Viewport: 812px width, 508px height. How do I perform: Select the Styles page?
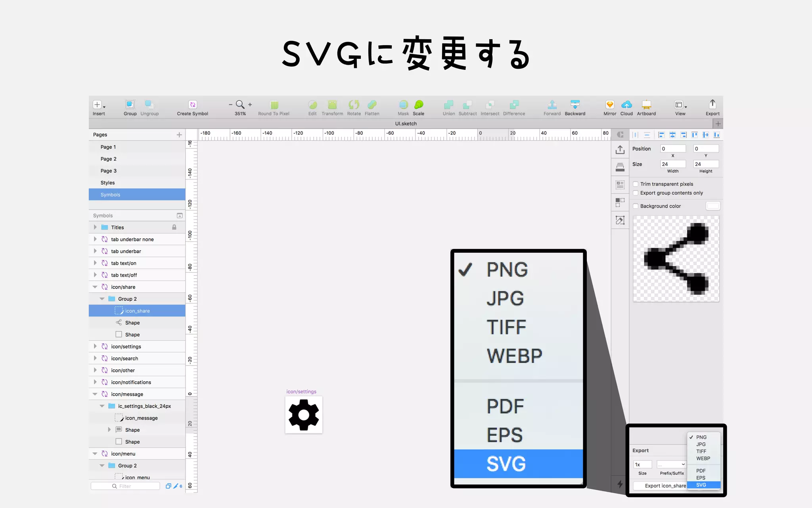137,183
